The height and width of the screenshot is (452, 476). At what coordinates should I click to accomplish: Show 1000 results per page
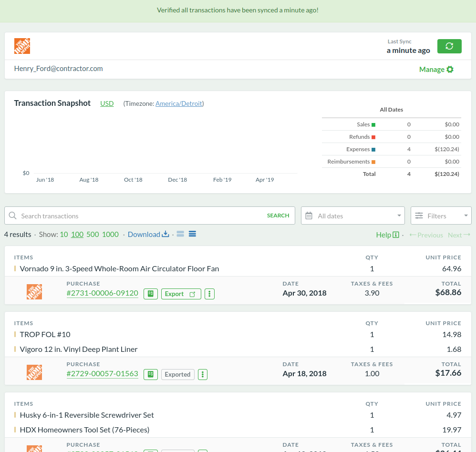tap(110, 235)
